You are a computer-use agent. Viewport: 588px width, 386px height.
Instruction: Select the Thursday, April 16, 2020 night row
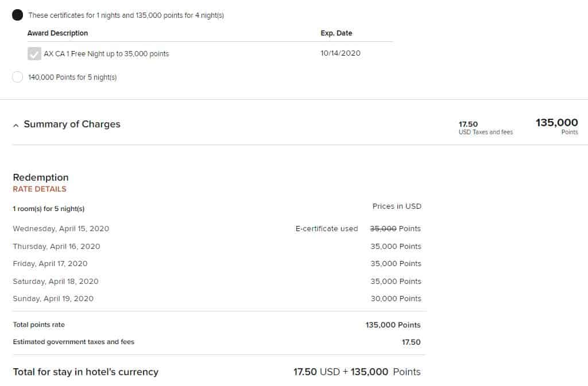coord(56,247)
